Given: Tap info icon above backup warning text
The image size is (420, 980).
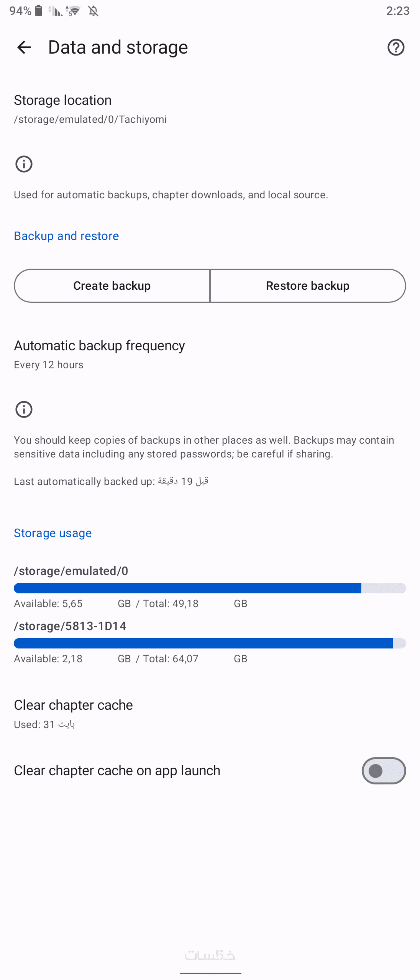Looking at the screenshot, I should tap(24, 410).
